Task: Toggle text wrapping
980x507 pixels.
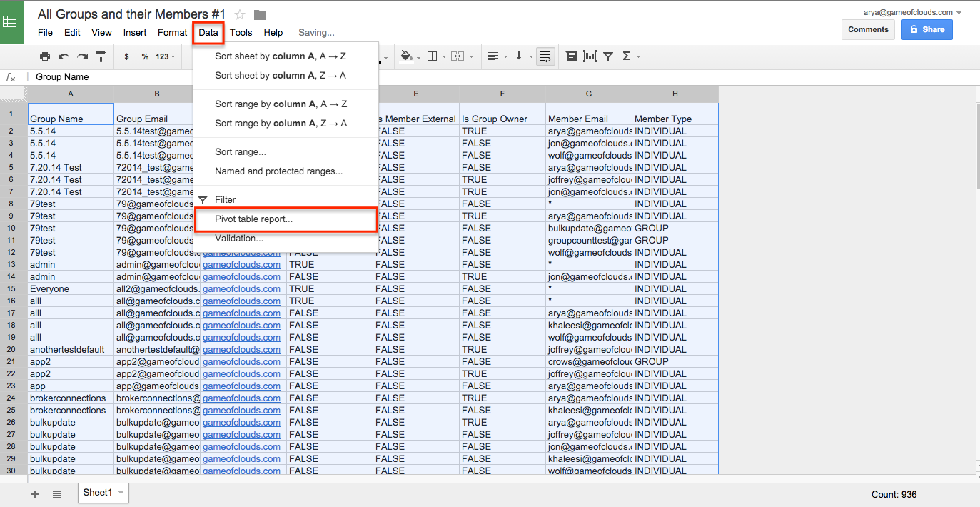Action: click(545, 56)
